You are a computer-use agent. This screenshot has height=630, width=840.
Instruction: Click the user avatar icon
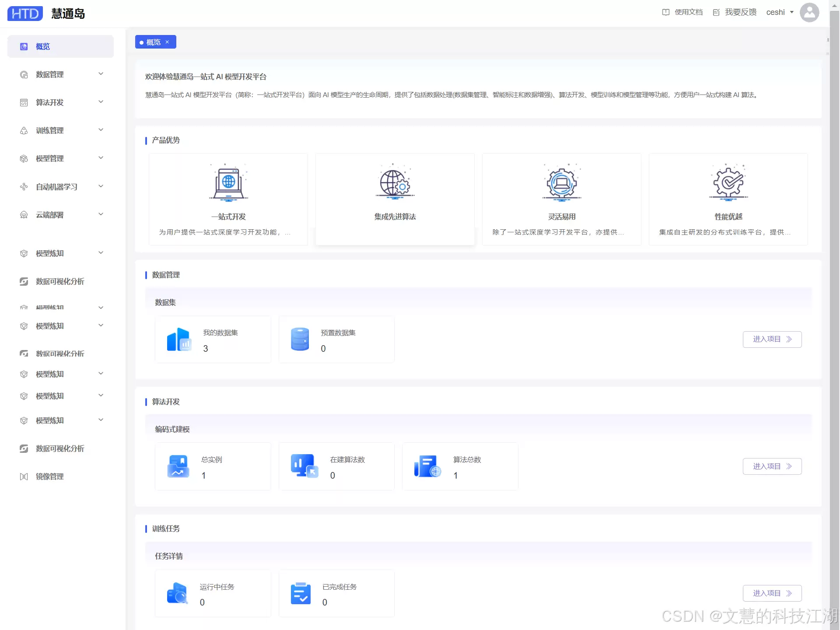pyautogui.click(x=809, y=12)
